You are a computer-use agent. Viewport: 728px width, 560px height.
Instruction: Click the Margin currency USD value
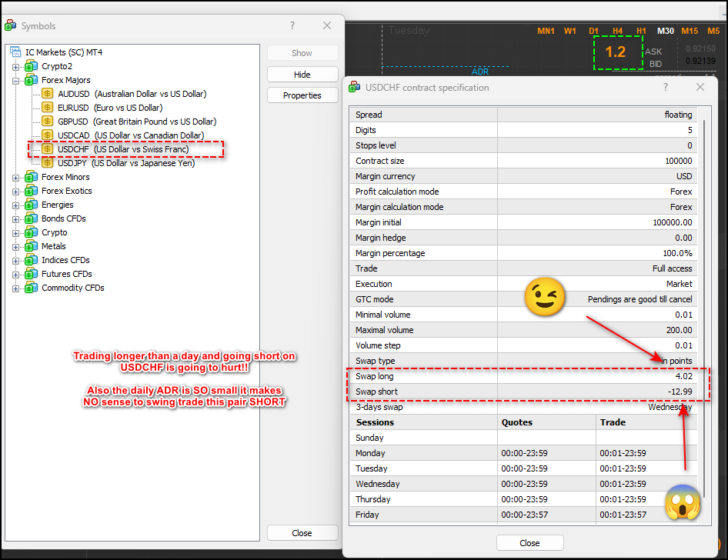684,176
